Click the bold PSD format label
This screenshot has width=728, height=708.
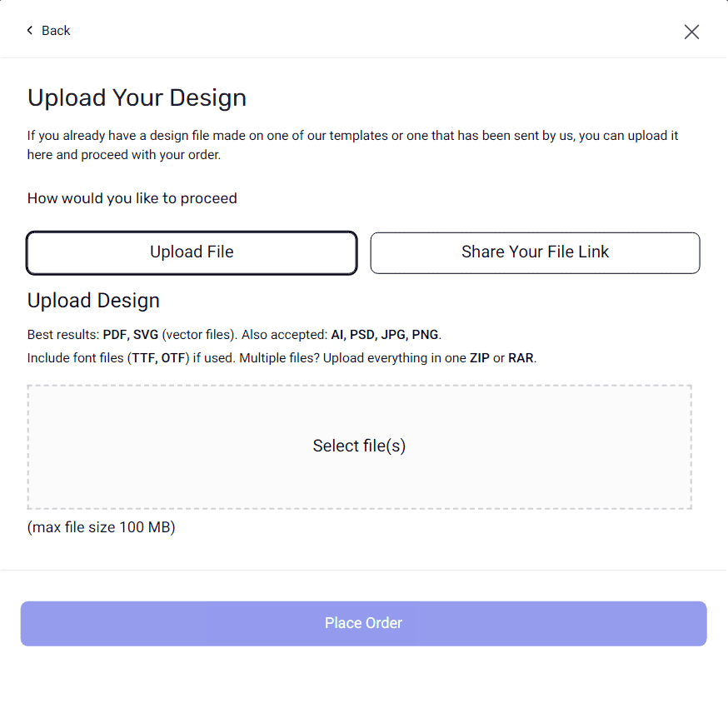(x=362, y=335)
